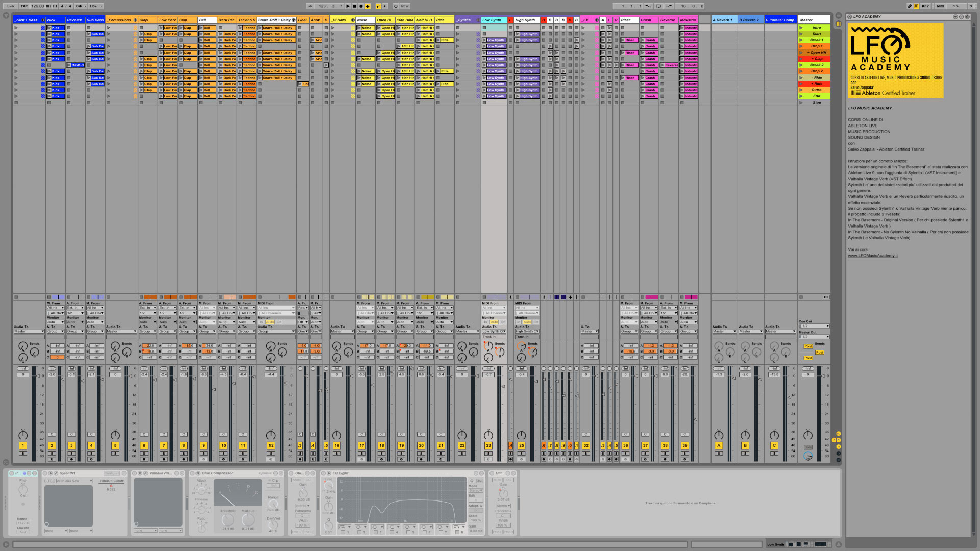Unfold the _Percussions group track
The height and width of the screenshot is (551, 980).
point(135,20)
